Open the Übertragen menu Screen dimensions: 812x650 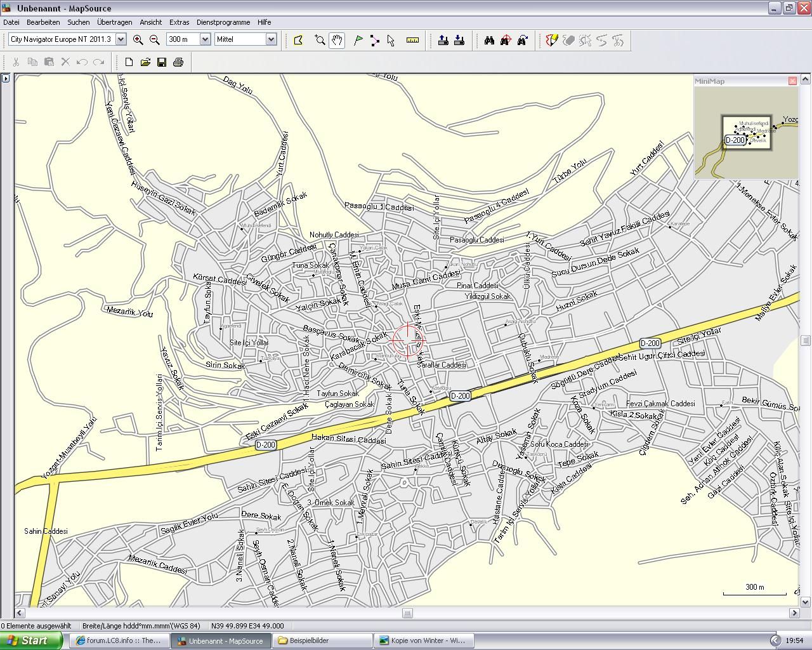coord(114,22)
